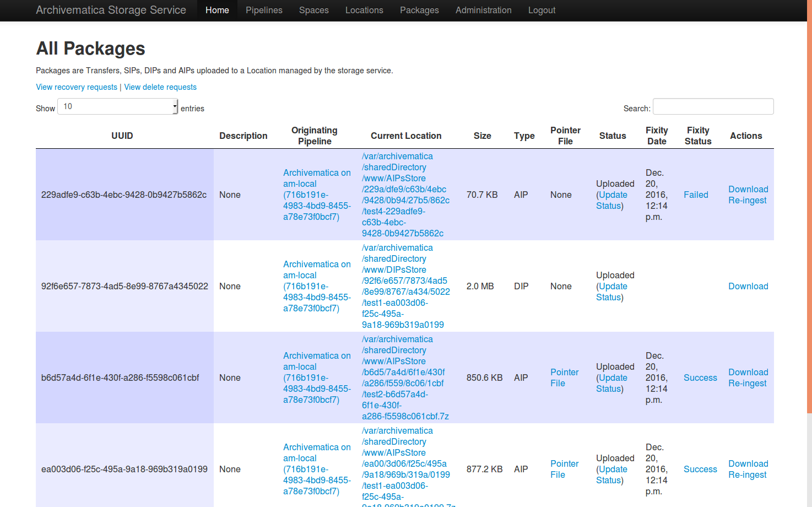Open the Administration menu
The height and width of the screenshot is (507, 812).
point(483,10)
